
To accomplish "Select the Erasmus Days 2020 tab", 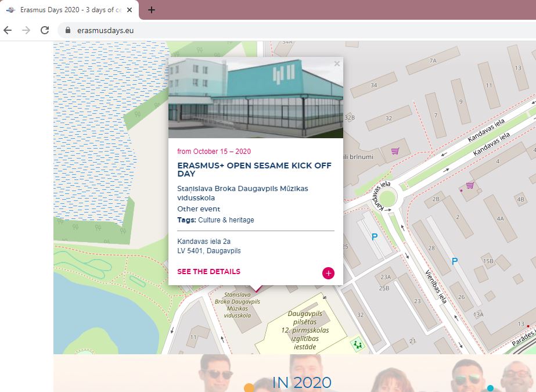I will (70, 10).
